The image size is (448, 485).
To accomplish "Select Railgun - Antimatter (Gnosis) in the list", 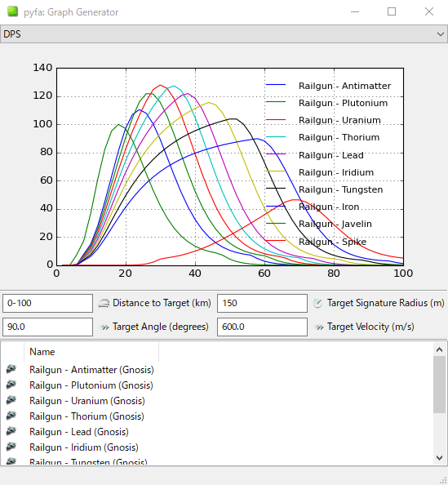I will pos(91,370).
